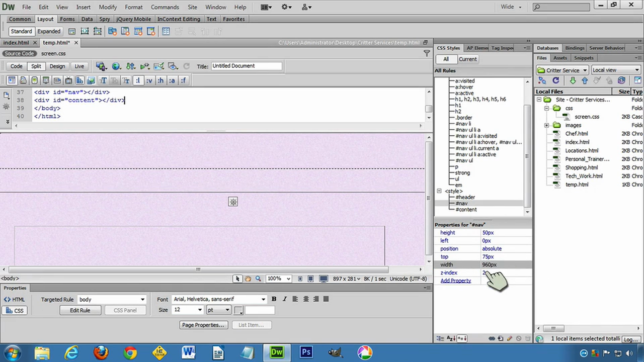Open the Modify menu
The image size is (644, 362).
coord(108,7)
